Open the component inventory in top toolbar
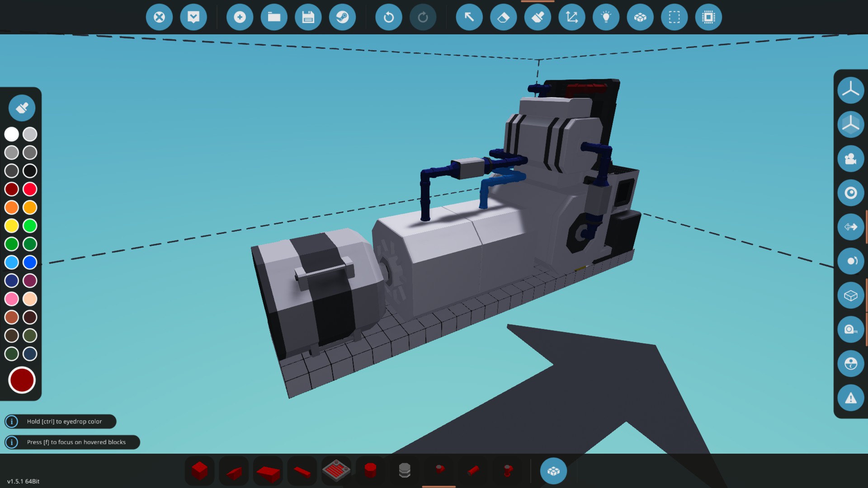Image resolution: width=868 pixels, height=488 pixels. pos(640,17)
